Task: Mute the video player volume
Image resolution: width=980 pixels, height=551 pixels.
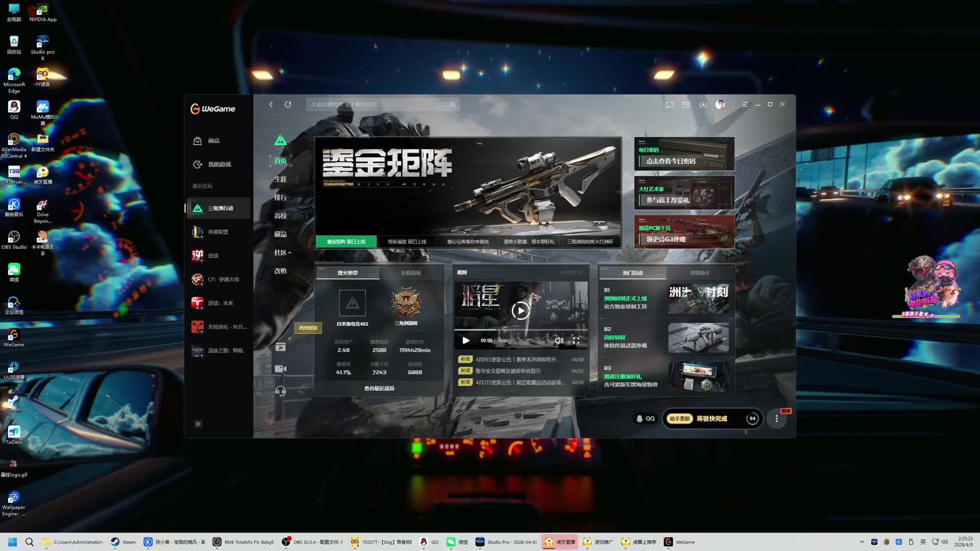Action: point(559,340)
